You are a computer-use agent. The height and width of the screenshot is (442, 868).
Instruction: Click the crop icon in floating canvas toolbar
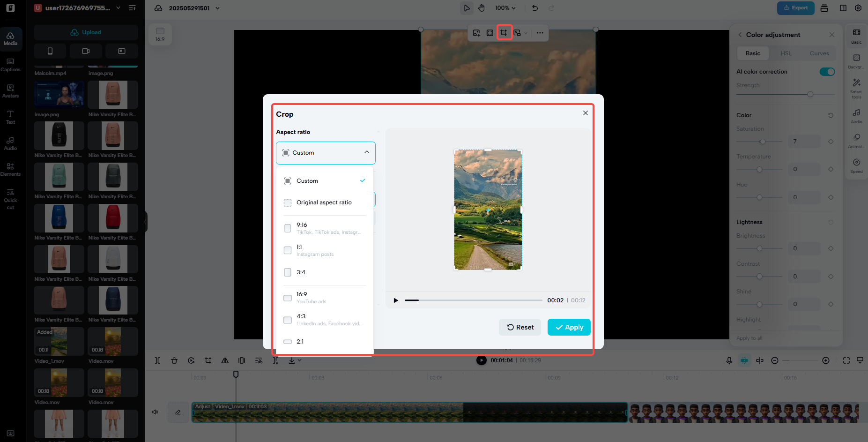pos(504,33)
